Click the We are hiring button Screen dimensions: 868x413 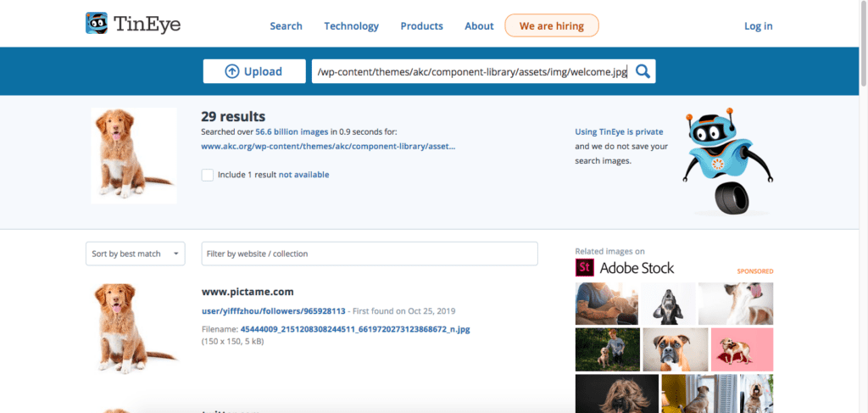point(552,25)
